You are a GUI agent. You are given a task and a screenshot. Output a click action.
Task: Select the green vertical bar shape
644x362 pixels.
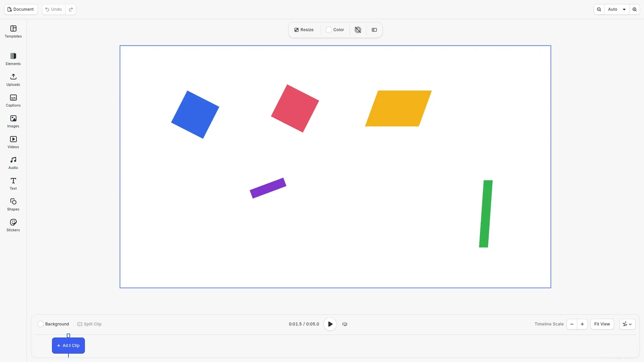click(486, 214)
